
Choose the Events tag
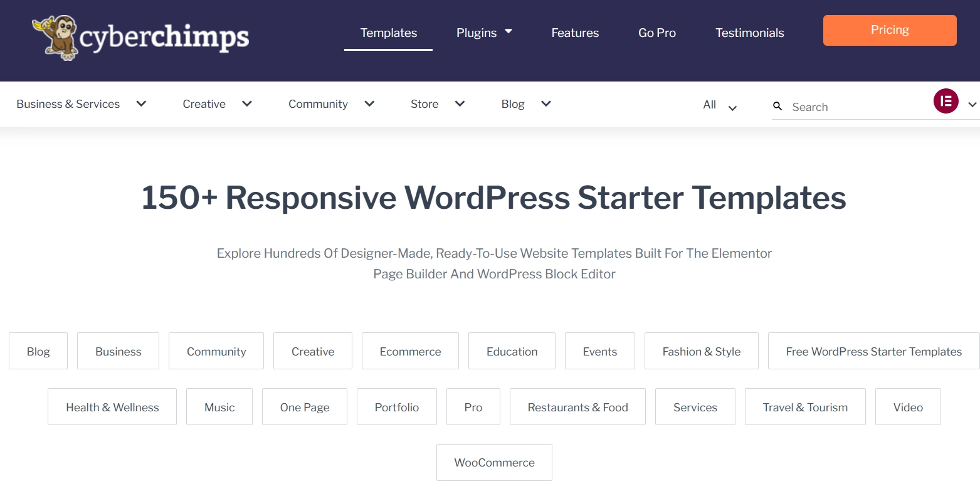(600, 351)
